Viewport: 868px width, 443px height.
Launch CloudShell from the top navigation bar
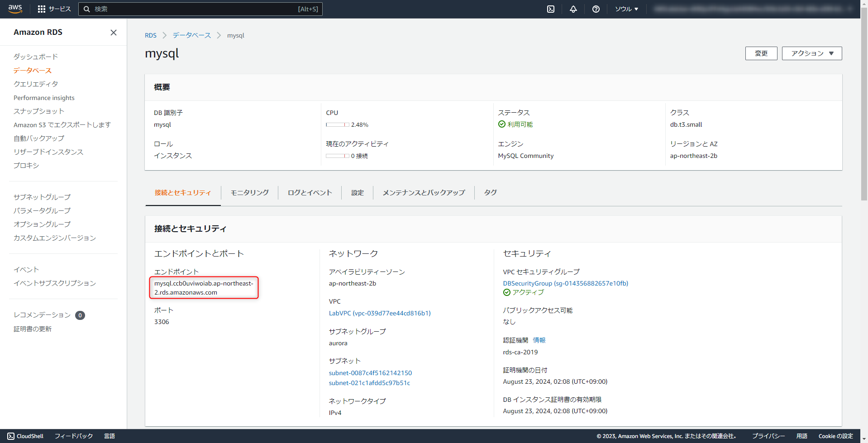click(x=550, y=9)
